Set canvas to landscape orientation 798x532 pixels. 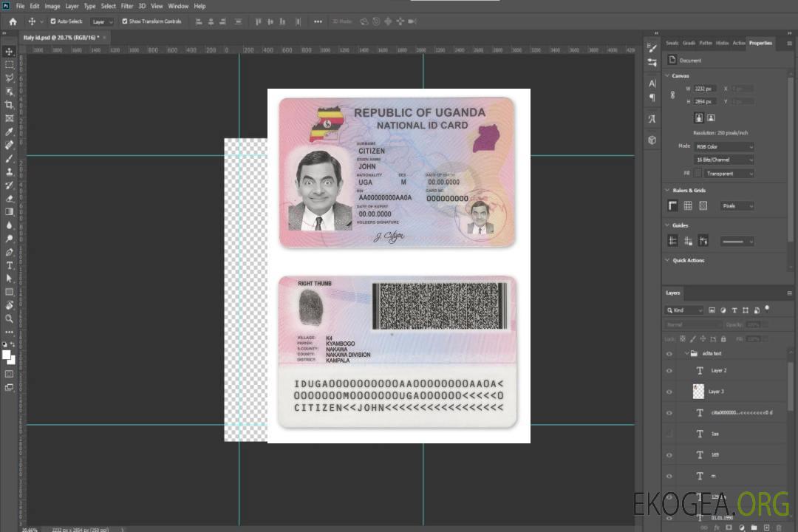pos(711,118)
